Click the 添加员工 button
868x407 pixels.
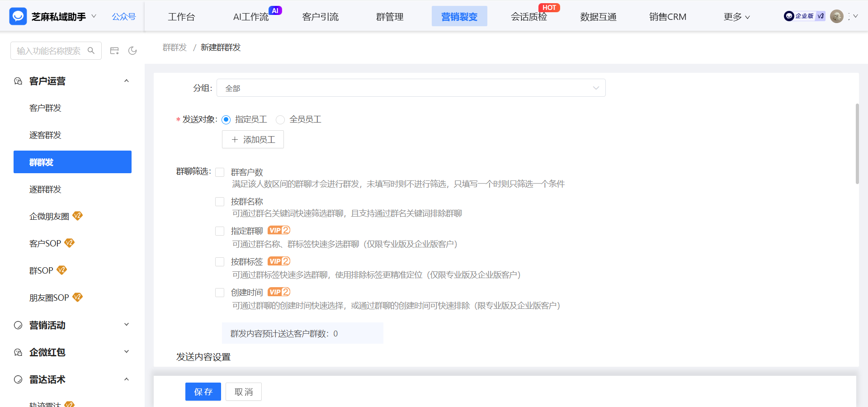click(252, 139)
